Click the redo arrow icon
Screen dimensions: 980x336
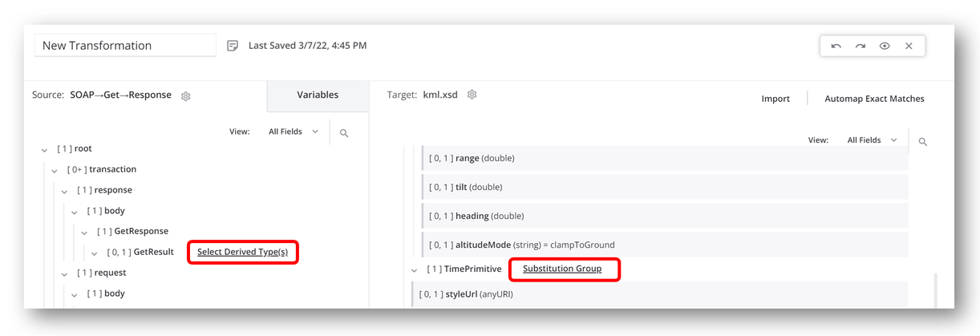click(x=861, y=47)
